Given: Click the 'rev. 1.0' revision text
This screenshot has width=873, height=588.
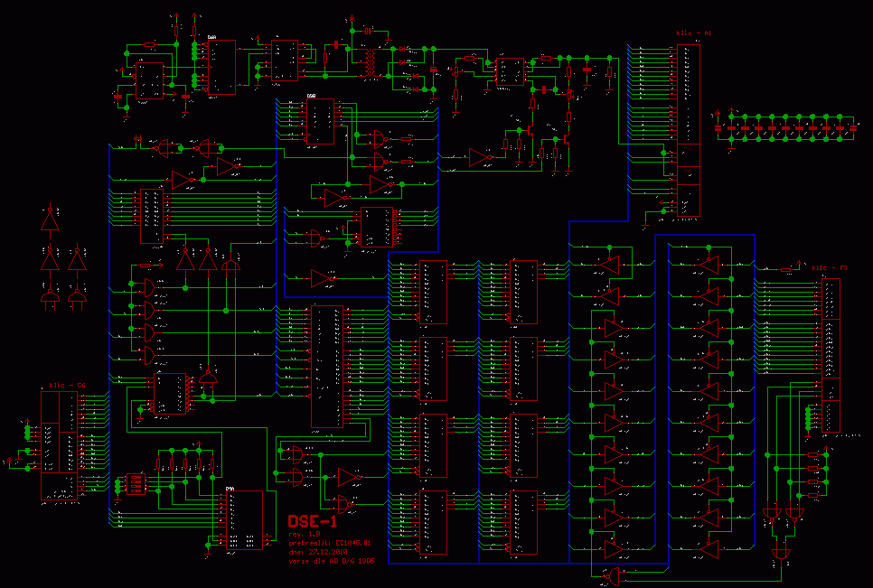Looking at the screenshot, I should [x=304, y=535].
